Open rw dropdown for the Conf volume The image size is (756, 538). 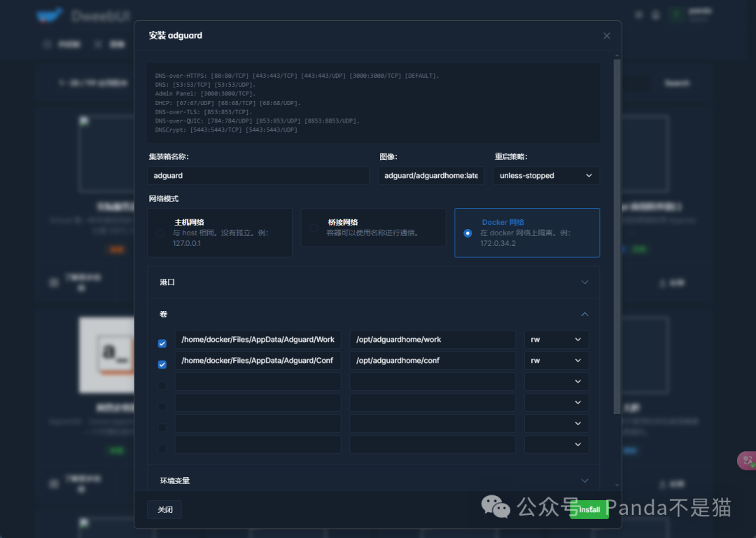pos(556,361)
